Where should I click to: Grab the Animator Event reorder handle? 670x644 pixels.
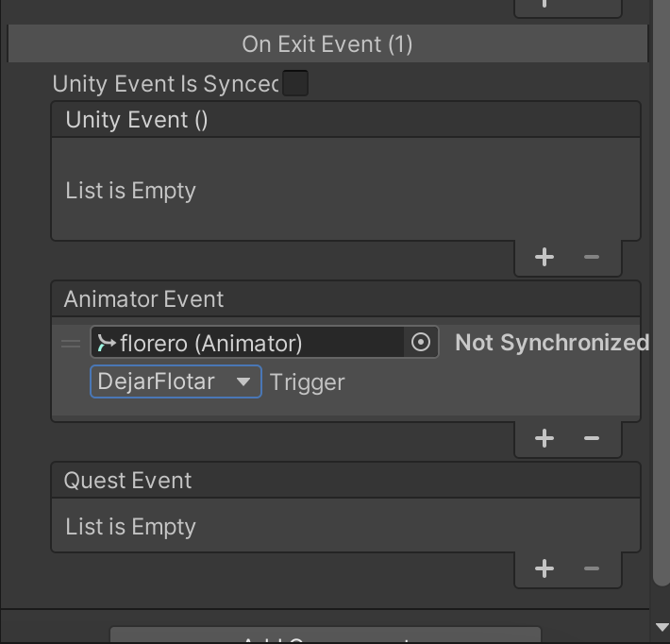[x=71, y=344]
